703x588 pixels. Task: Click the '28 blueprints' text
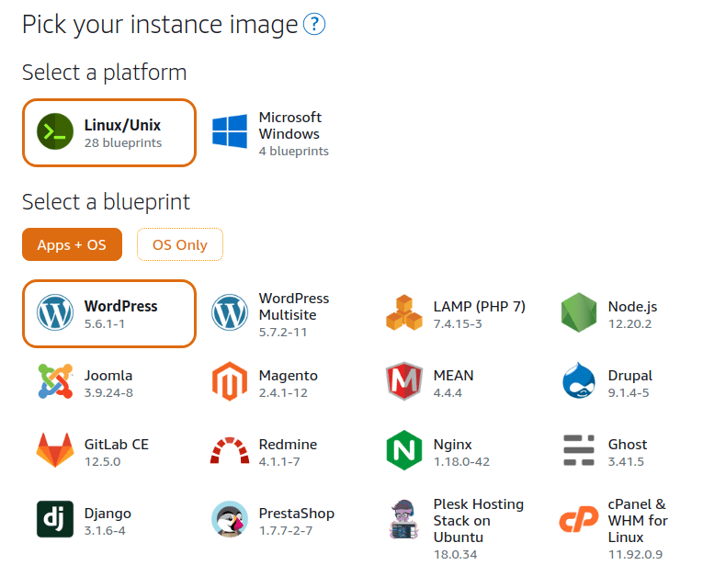coord(123,143)
